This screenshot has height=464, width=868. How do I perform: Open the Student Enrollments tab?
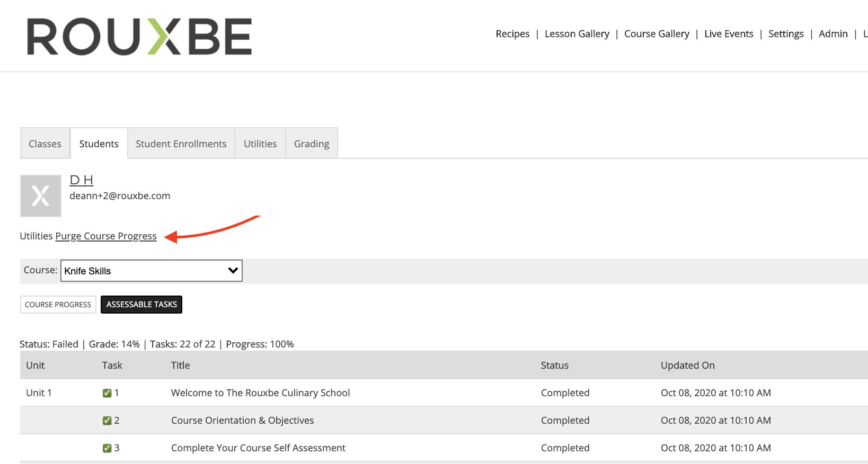point(181,144)
